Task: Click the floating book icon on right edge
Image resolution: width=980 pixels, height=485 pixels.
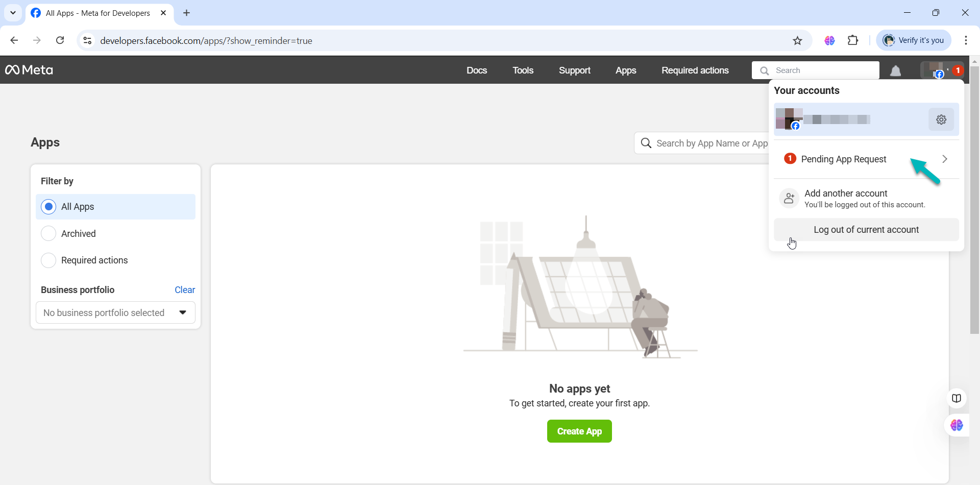Action: click(957, 398)
